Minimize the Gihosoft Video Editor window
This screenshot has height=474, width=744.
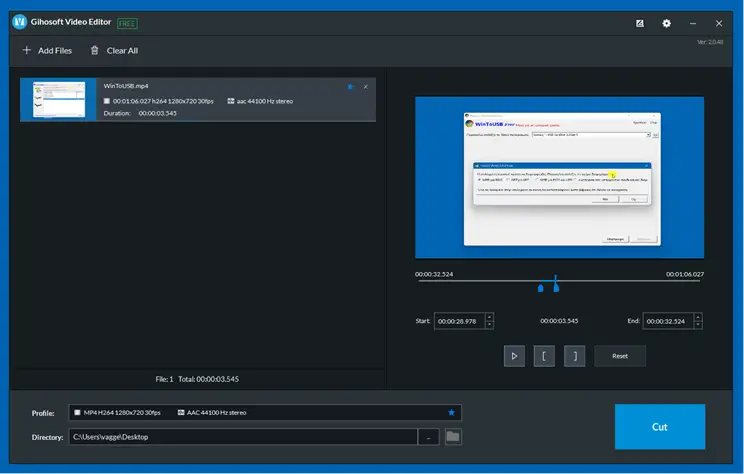[x=693, y=23]
